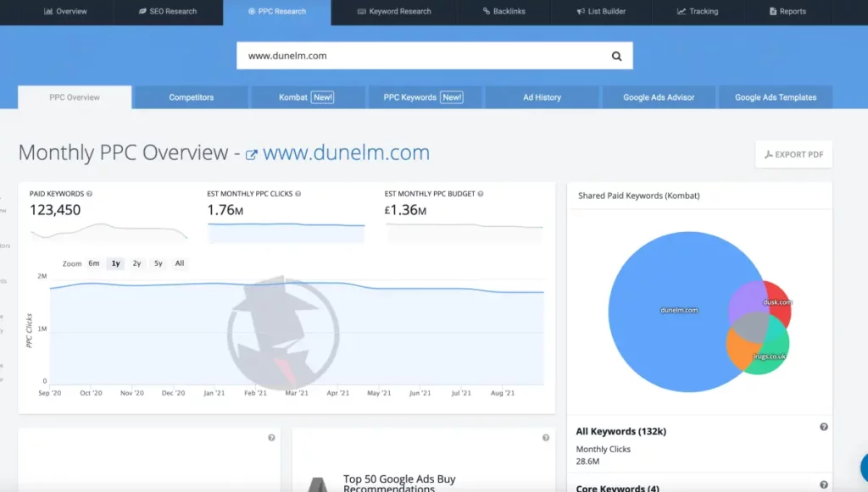This screenshot has height=492, width=868.
Task: Open the Google Ads Templates sub-tab
Action: (776, 97)
